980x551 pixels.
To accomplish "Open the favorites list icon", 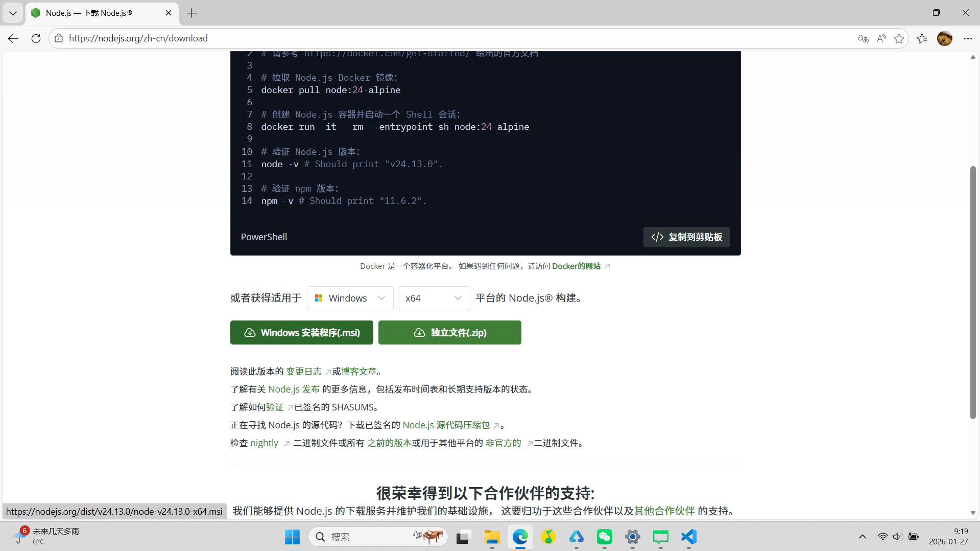I will point(922,38).
